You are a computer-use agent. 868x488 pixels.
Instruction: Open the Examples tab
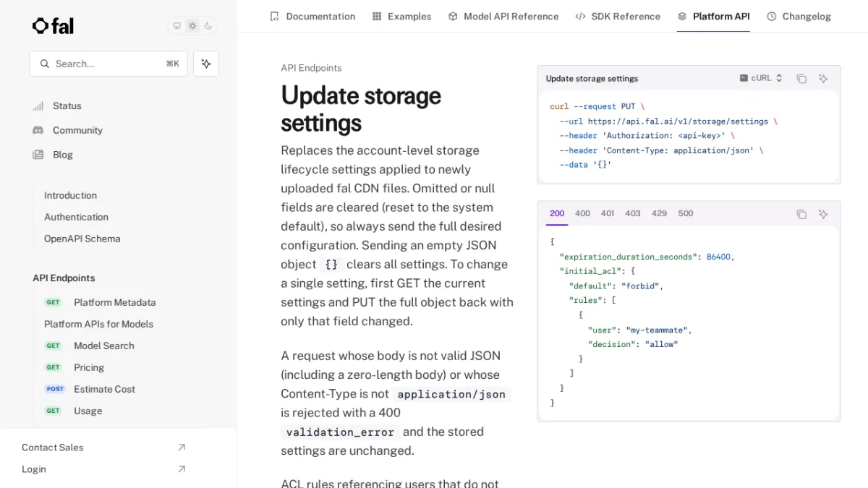coord(401,16)
